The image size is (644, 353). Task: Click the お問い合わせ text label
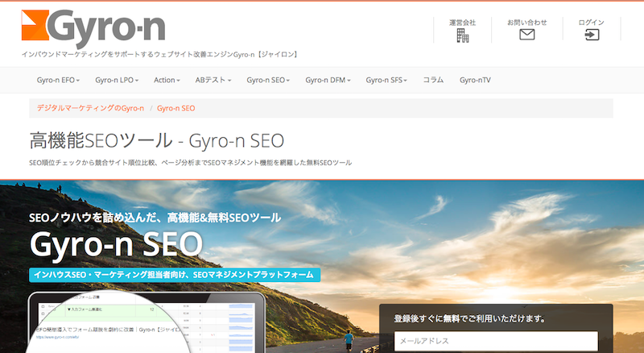pyautogui.click(x=527, y=23)
